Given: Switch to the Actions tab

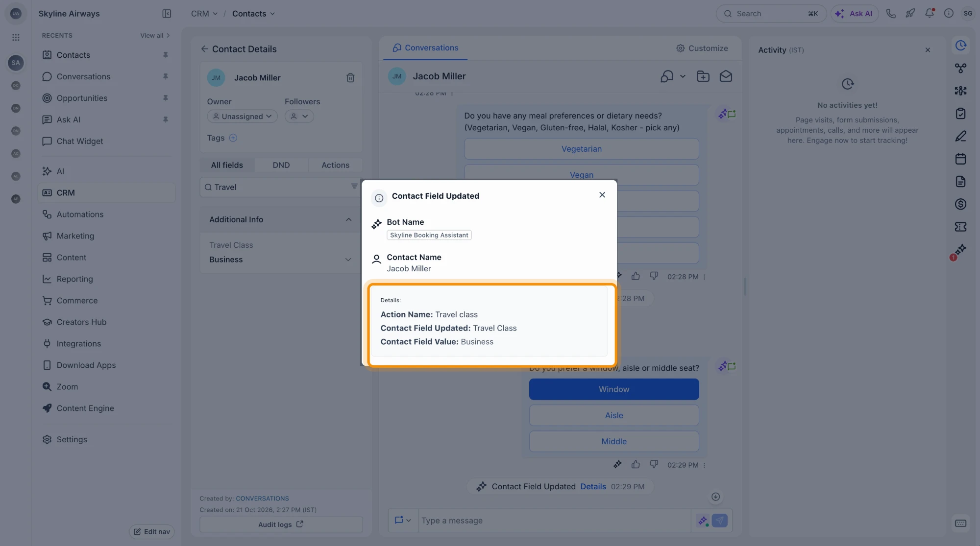Looking at the screenshot, I should [335, 165].
